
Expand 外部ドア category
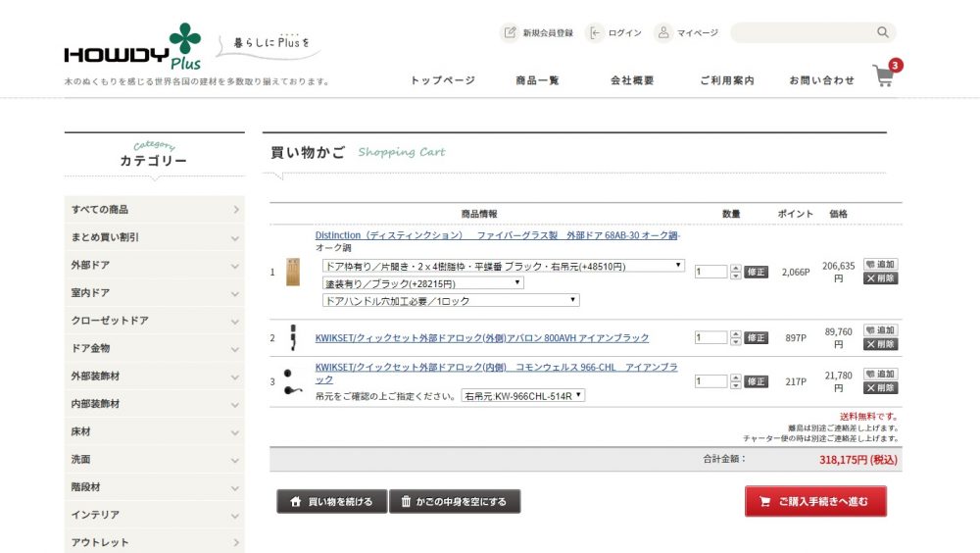(155, 266)
